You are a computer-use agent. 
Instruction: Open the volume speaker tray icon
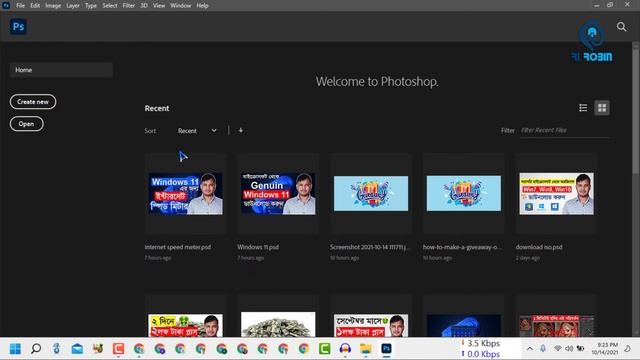click(x=569, y=349)
